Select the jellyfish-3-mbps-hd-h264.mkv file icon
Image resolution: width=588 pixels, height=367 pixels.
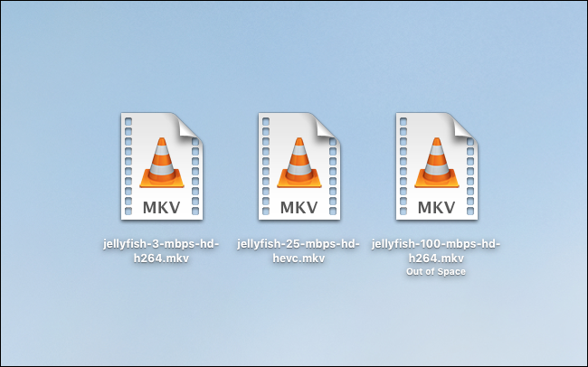pyautogui.click(x=162, y=166)
